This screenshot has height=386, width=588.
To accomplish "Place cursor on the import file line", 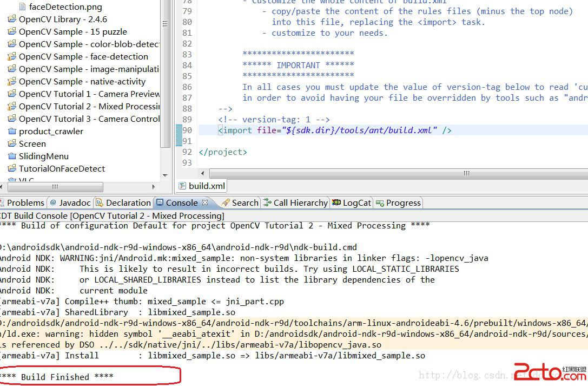I will pyautogui.click(x=334, y=130).
